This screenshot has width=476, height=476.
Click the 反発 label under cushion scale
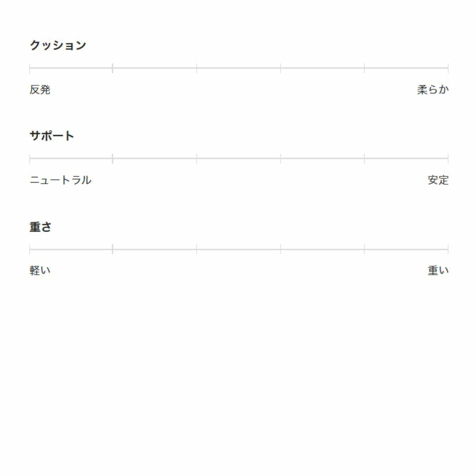[40, 90]
